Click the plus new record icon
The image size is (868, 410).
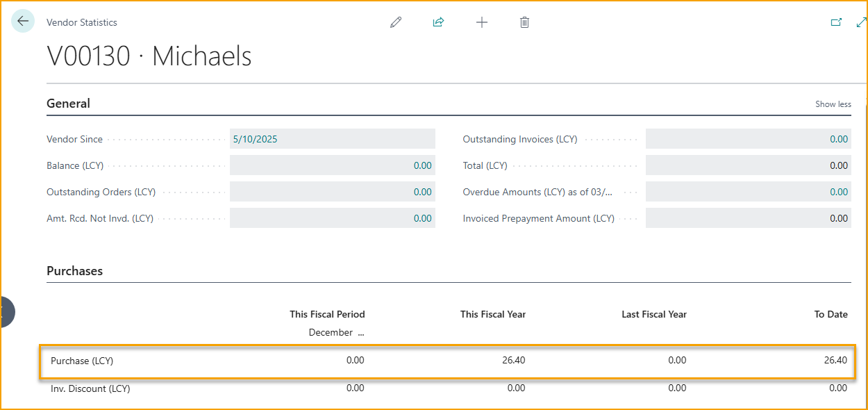click(482, 22)
